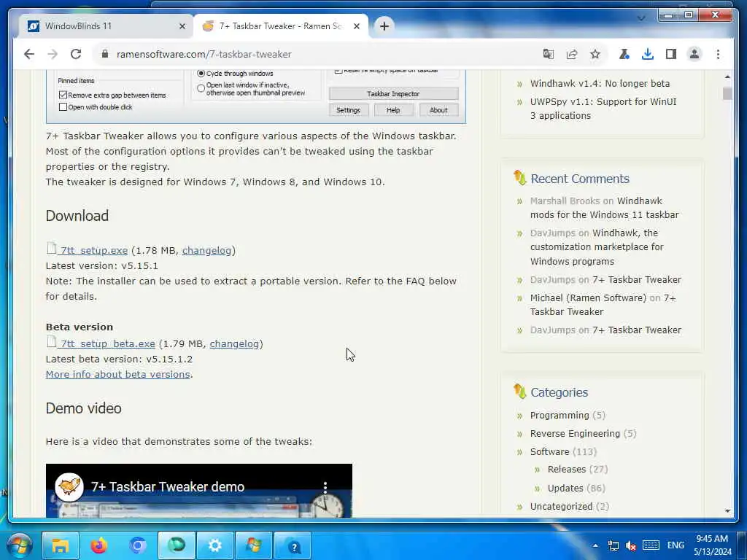747x560 pixels.
Task: Open UWPSpy v1.1 WinUI 3 post
Action: (603, 109)
